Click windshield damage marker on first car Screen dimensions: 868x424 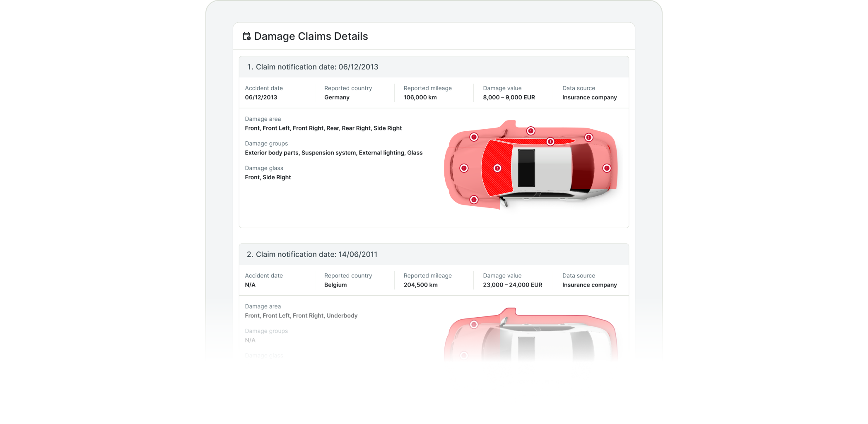[497, 168]
